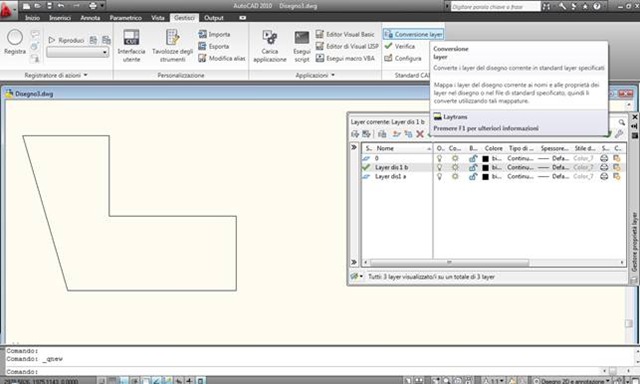Viewport: 640px width, 384px height.
Task: Click the Plot printer icon in quick access
Action: [x=93, y=6]
